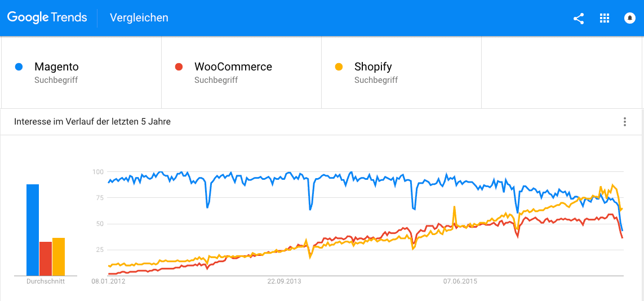644x301 pixels.
Task: Click the Google Trends logo
Action: pyautogui.click(x=47, y=17)
